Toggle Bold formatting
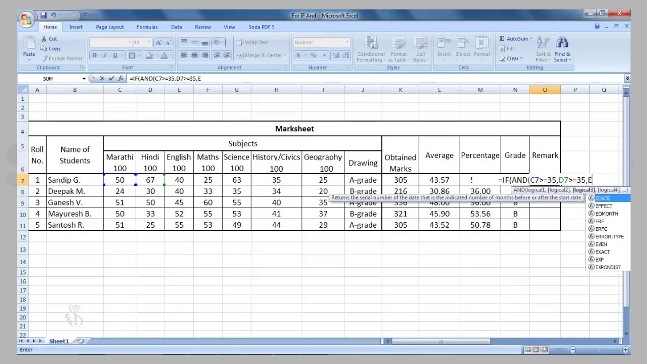This screenshot has height=364, width=647. coord(94,55)
